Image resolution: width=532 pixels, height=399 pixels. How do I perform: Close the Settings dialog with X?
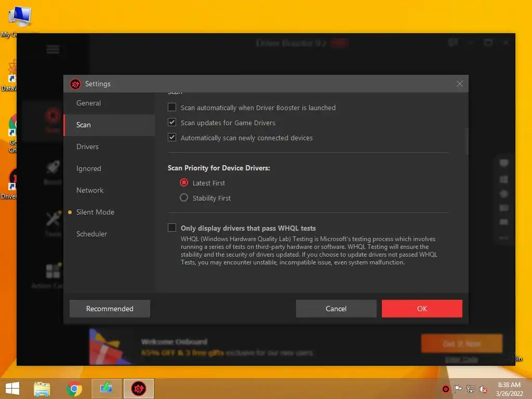tap(459, 84)
